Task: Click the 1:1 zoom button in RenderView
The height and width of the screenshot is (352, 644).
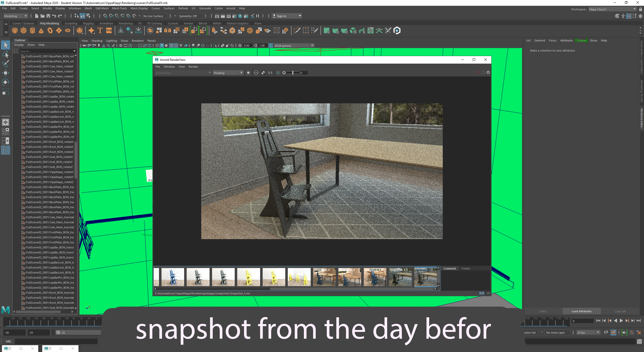Action: click(269, 72)
